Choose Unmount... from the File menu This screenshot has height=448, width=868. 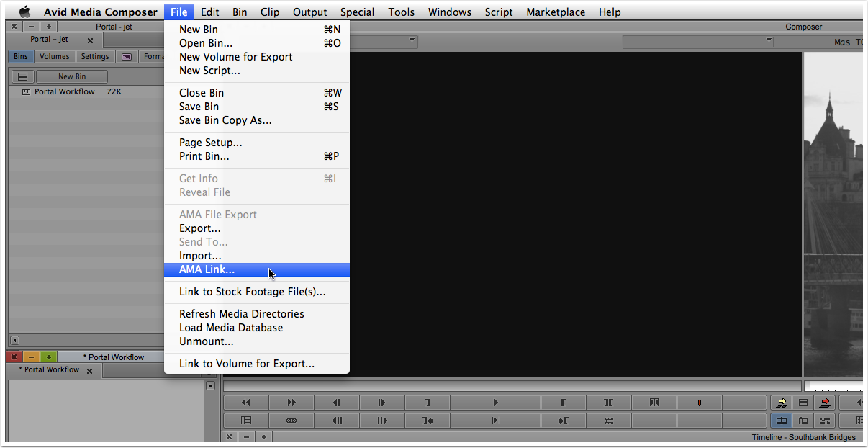(257, 341)
